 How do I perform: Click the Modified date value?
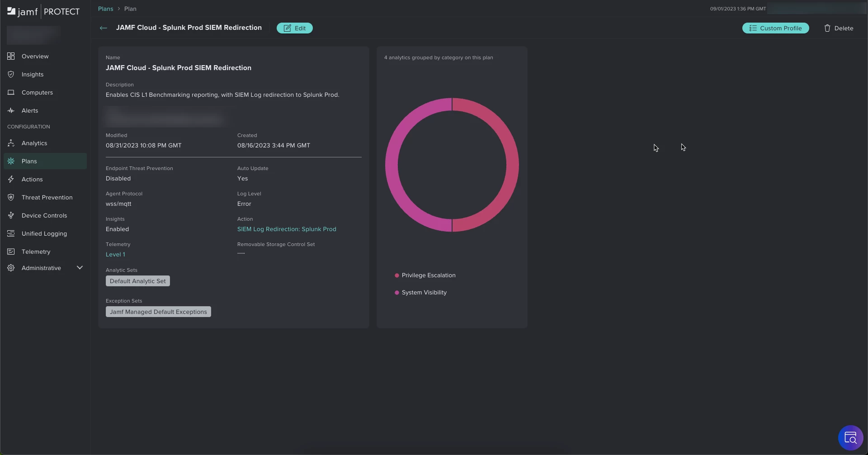point(143,145)
